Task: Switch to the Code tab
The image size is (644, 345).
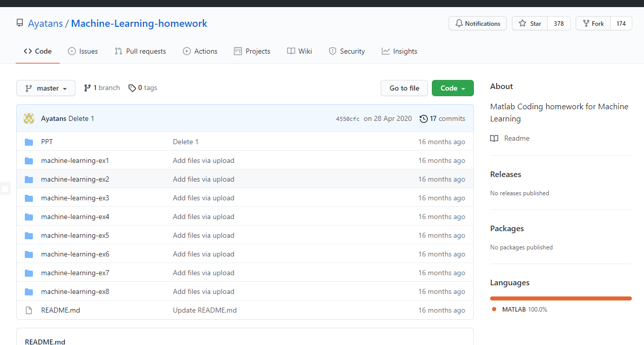Action: click(x=37, y=51)
